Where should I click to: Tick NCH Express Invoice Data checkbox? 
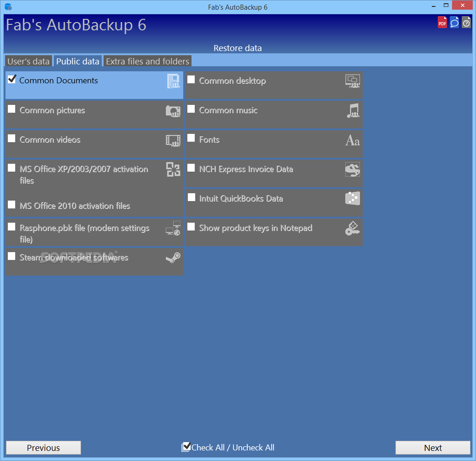tap(191, 168)
